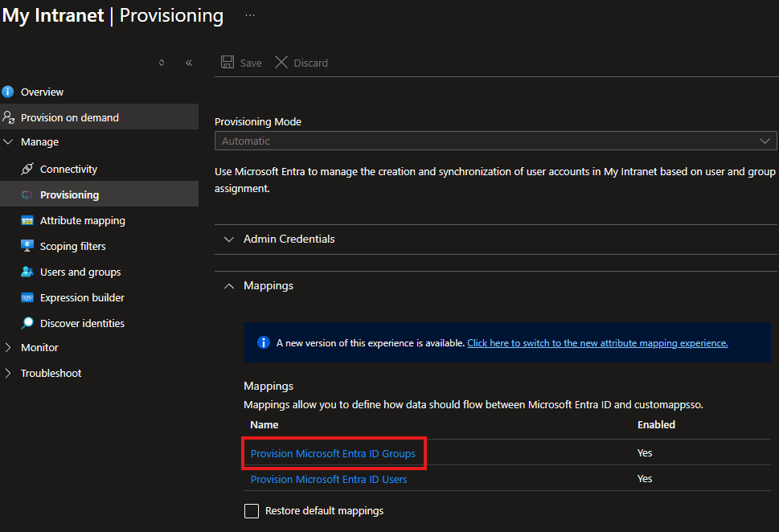Open Provision Microsoft Entra ID Groups mapping
Screen dimensions: 779x532
[x=333, y=453]
